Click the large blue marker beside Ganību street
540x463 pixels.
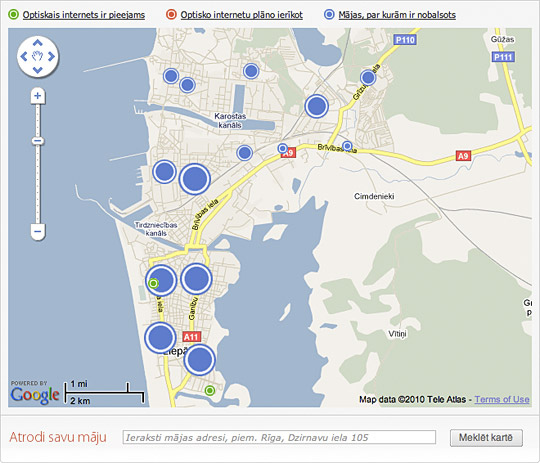[196, 279]
